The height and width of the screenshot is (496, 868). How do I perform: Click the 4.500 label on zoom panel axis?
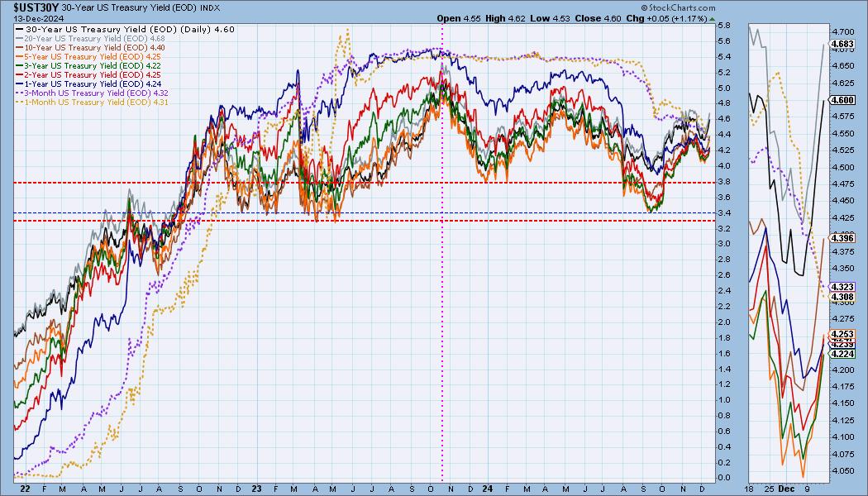pos(842,167)
